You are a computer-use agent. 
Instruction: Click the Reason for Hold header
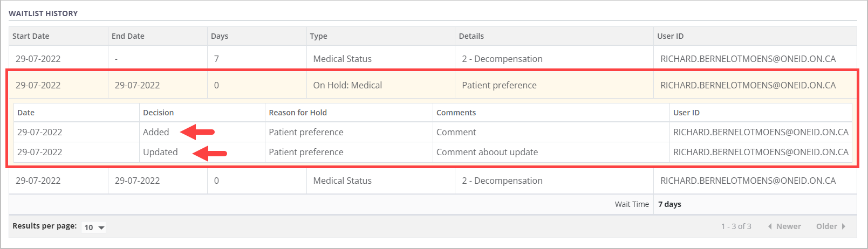pyautogui.click(x=298, y=113)
